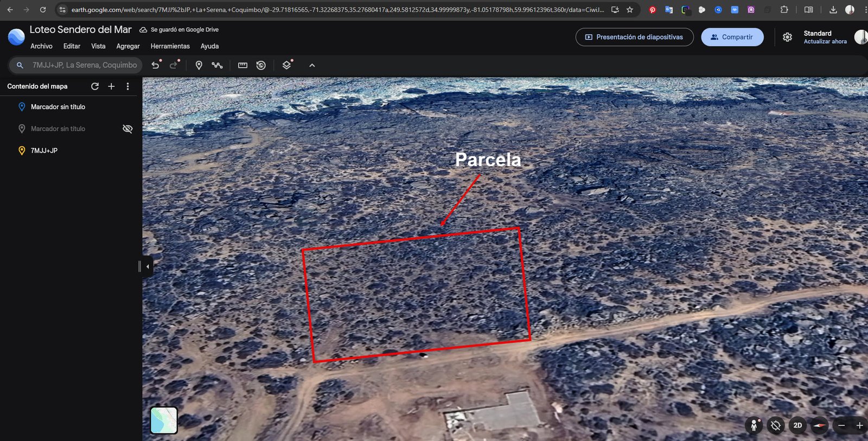Click the Compartir button
Screen dimensions: 868x441
click(x=732, y=37)
